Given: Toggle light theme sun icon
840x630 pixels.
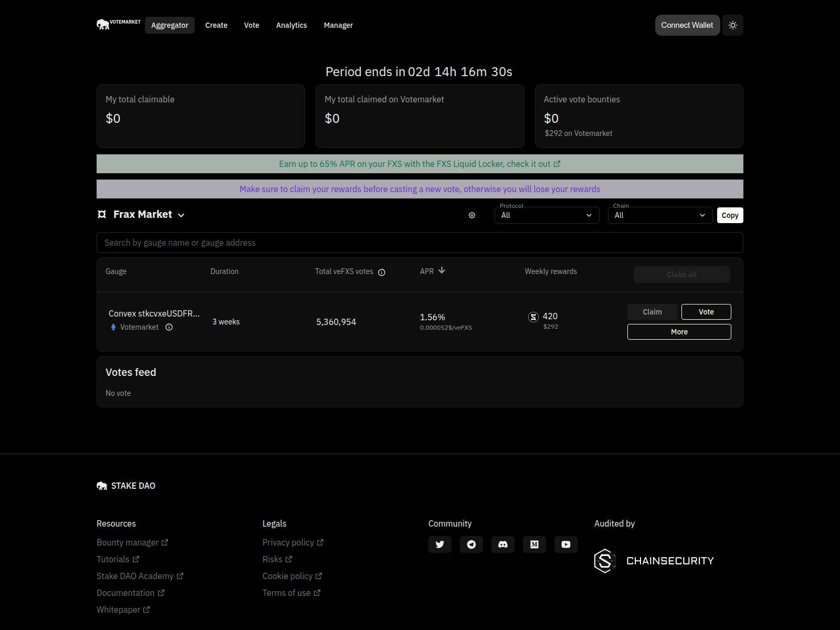Looking at the screenshot, I should click(x=733, y=25).
